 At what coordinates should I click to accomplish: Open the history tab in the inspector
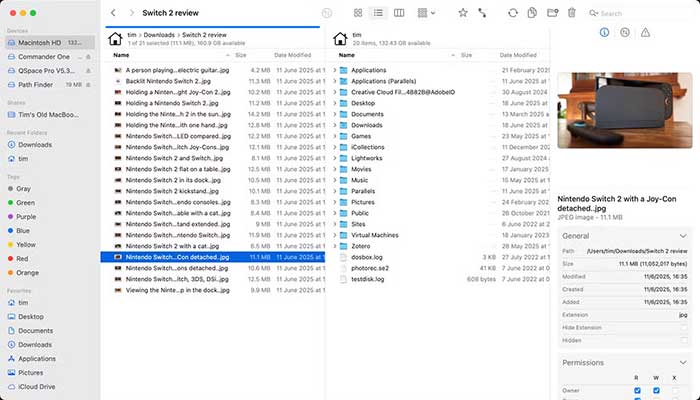[x=625, y=32]
